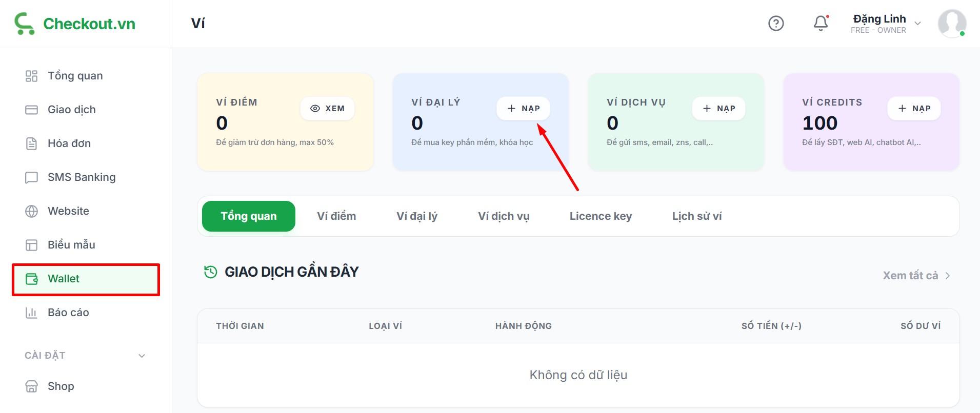
Task: Open the Báo cáo reports page
Action: (x=68, y=313)
